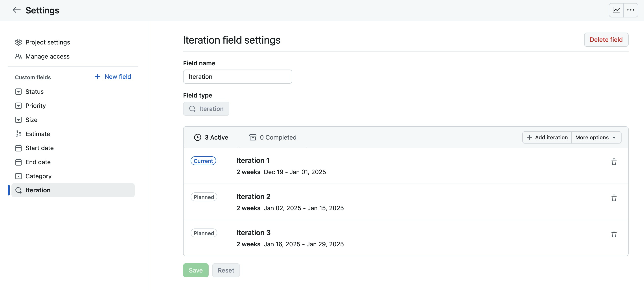Open the three-dot more menu

coord(631,10)
